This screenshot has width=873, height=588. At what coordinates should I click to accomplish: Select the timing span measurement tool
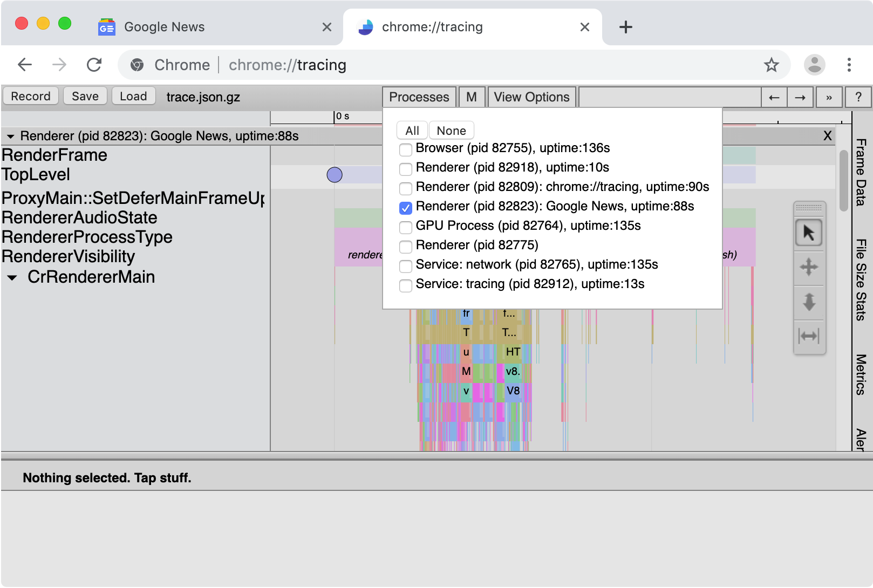click(x=808, y=336)
